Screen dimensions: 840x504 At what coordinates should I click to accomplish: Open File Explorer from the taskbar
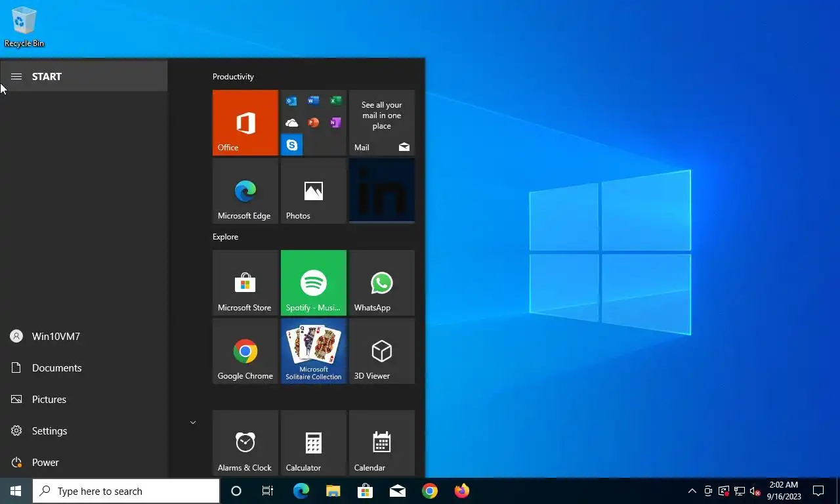(333, 491)
